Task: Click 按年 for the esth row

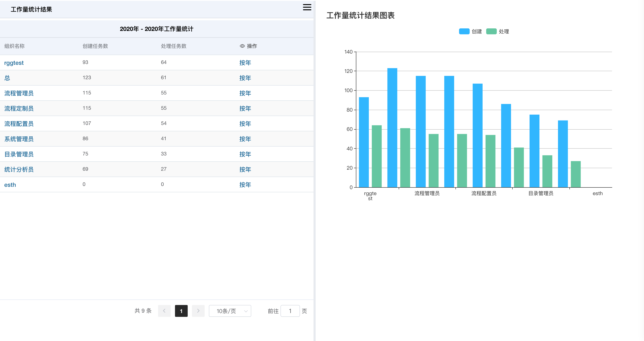Action: 245,185
